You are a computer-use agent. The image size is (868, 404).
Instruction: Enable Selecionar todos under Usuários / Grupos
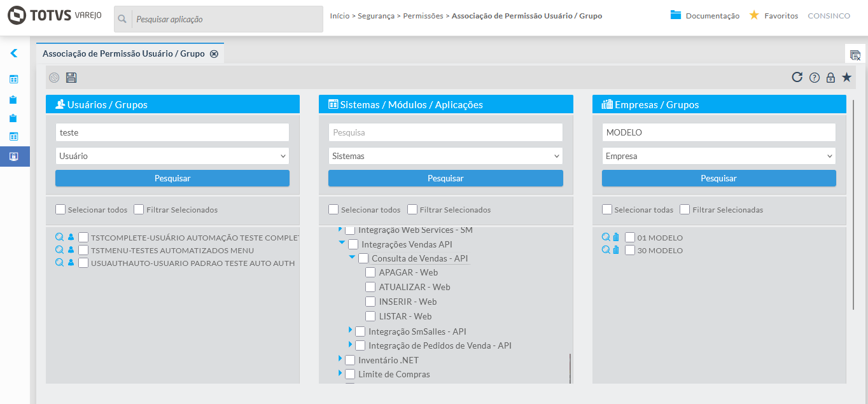(x=60, y=209)
